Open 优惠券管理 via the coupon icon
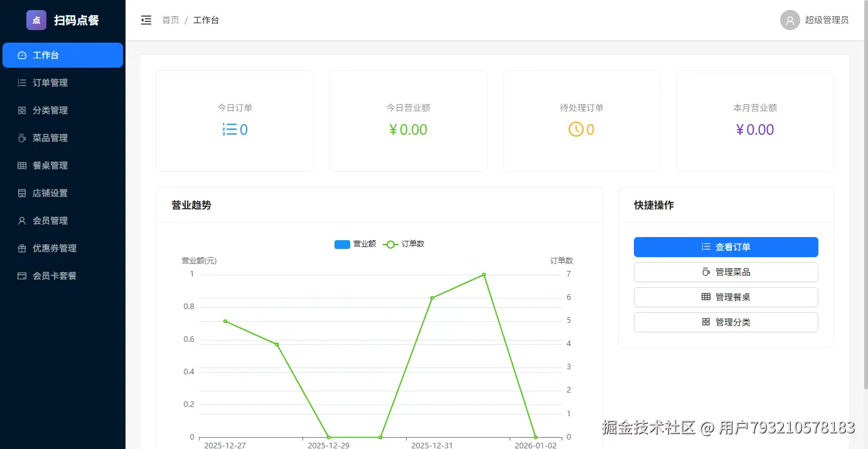This screenshot has height=449, width=868. tap(22, 248)
